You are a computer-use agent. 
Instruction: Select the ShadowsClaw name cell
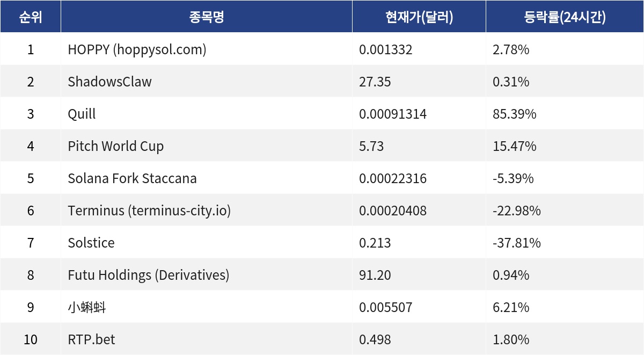pyautogui.click(x=207, y=82)
